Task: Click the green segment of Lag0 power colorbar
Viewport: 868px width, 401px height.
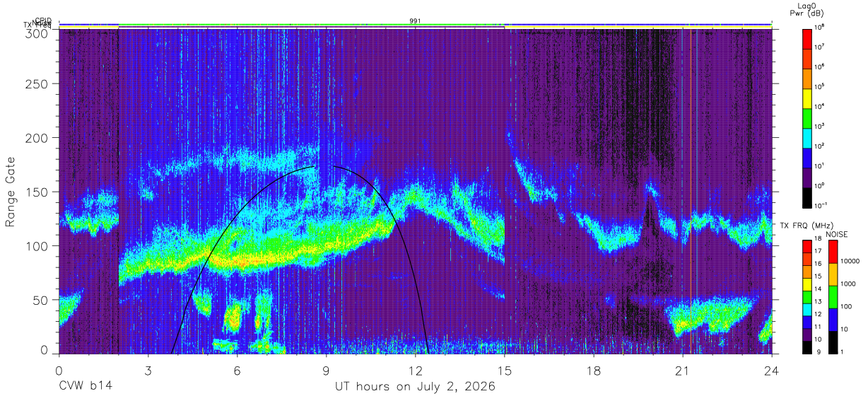Action: click(807, 117)
